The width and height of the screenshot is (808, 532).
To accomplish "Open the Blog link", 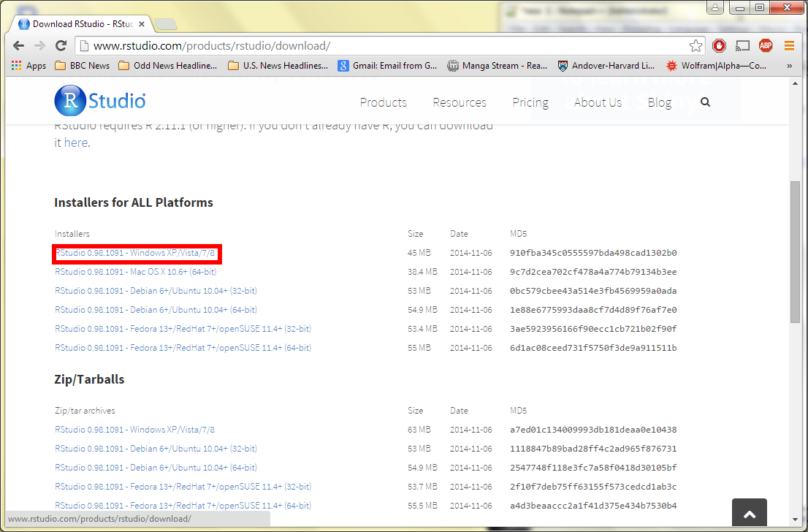I will coord(660,102).
